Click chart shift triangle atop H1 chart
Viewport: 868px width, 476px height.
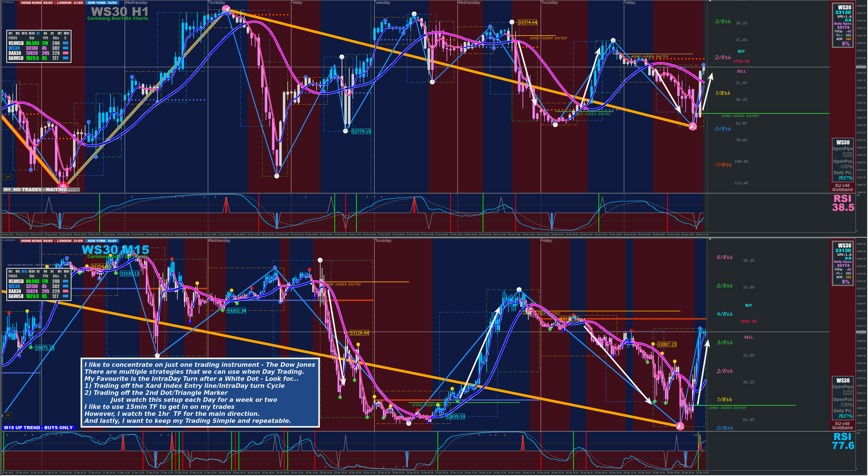click(710, 1)
